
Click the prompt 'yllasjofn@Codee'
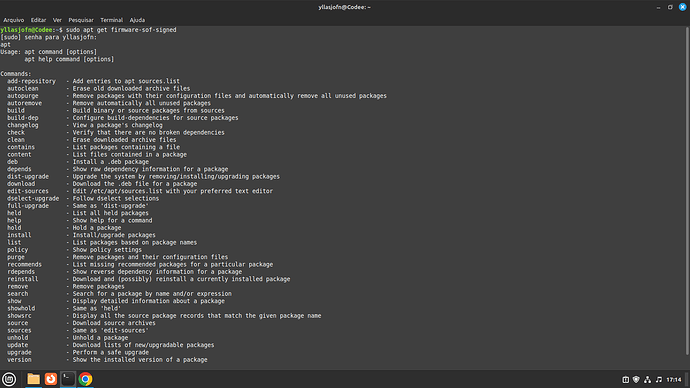pyautogui.click(x=26, y=30)
